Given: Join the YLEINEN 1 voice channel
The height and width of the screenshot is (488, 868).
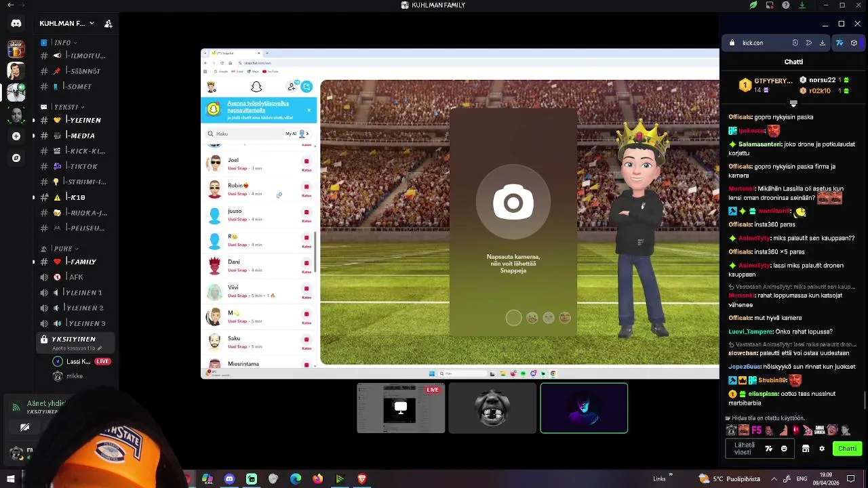Looking at the screenshot, I should [x=76, y=293].
